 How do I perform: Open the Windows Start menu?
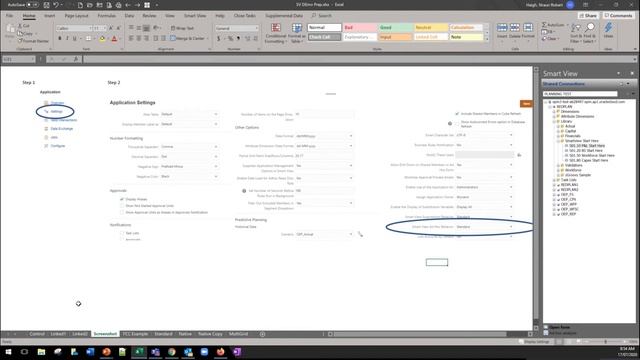(8, 351)
